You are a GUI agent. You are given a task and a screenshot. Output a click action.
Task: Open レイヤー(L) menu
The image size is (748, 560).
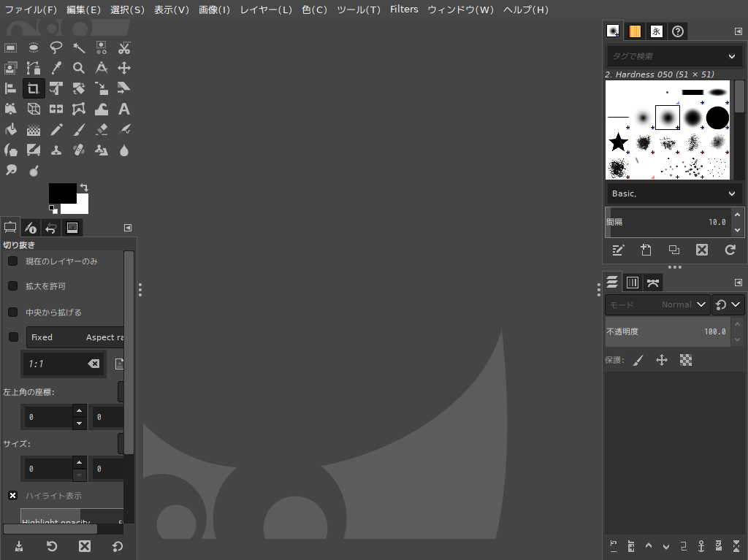(x=266, y=9)
